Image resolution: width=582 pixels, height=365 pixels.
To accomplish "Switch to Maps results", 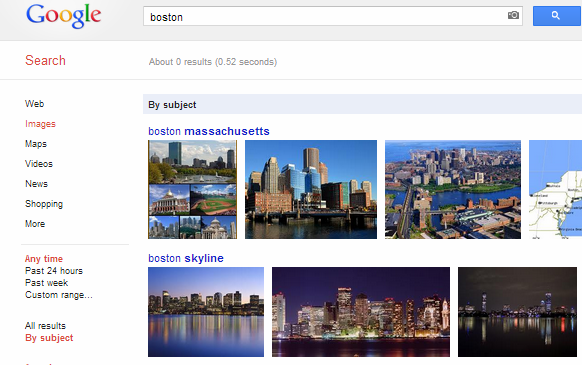I will [x=36, y=144].
